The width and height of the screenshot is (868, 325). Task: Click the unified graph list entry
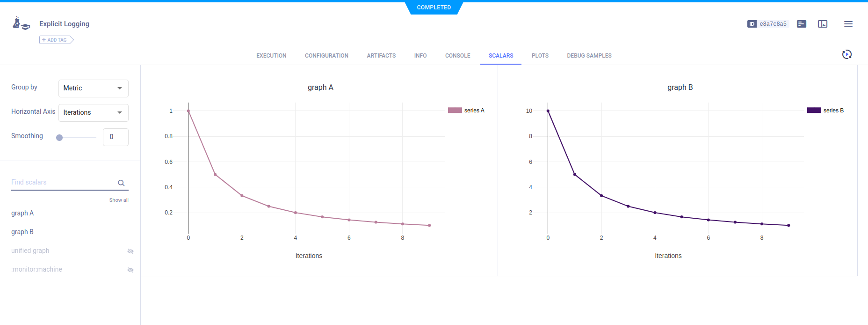point(30,251)
